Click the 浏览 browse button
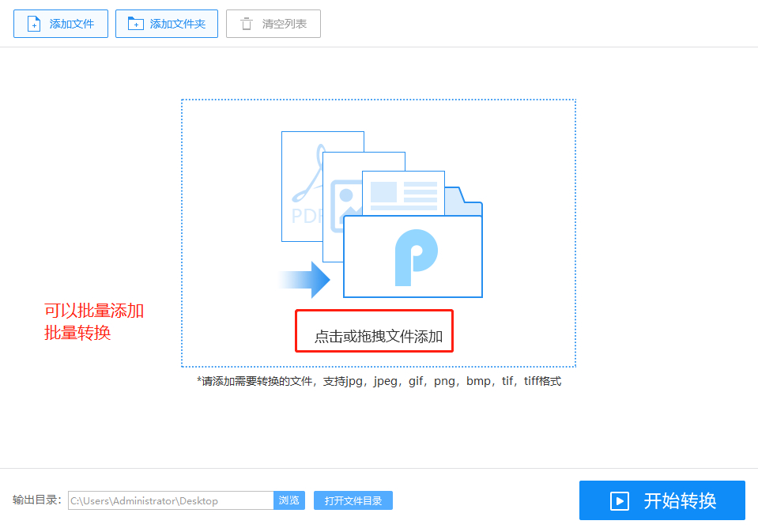Image resolution: width=758 pixels, height=532 pixels. [289, 500]
